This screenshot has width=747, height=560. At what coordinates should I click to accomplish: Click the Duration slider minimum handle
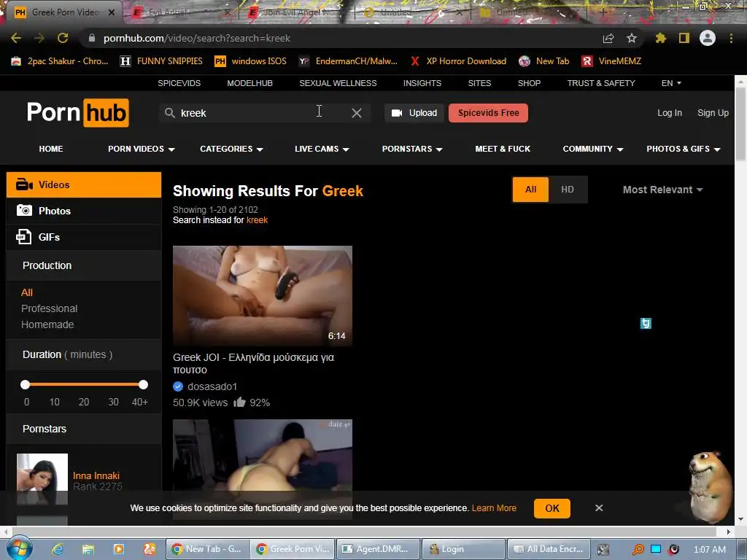pyautogui.click(x=26, y=384)
